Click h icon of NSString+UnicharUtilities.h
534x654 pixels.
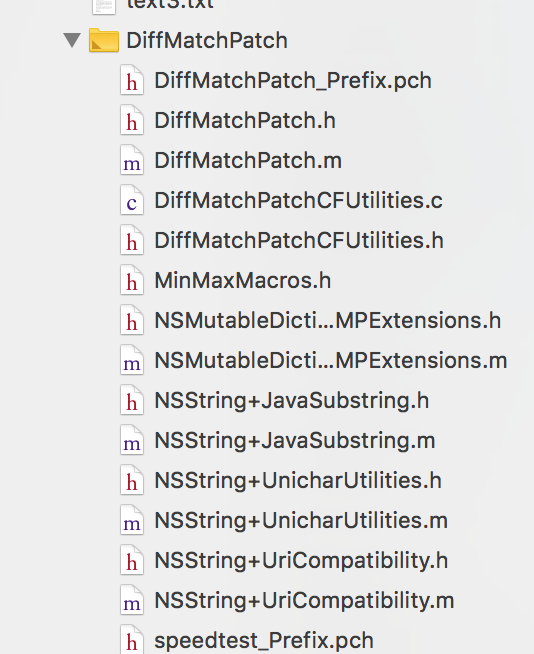pos(132,480)
